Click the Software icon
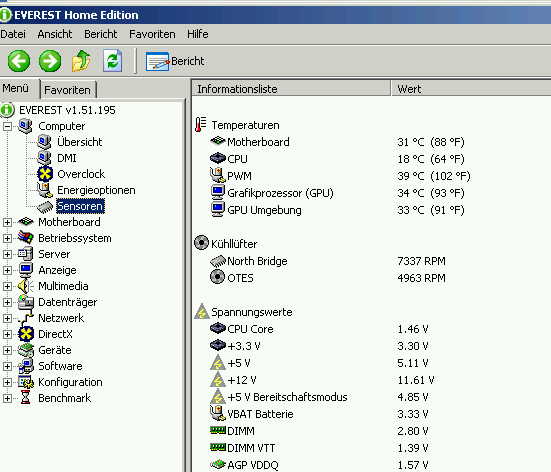 point(26,366)
